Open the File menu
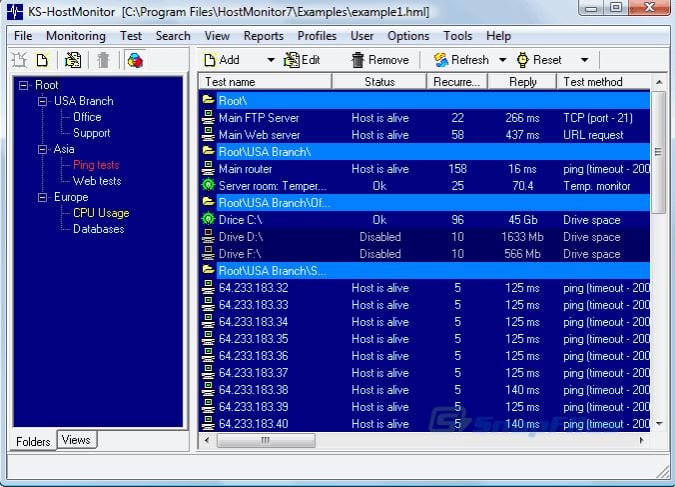This screenshot has height=487, width=675. point(23,36)
